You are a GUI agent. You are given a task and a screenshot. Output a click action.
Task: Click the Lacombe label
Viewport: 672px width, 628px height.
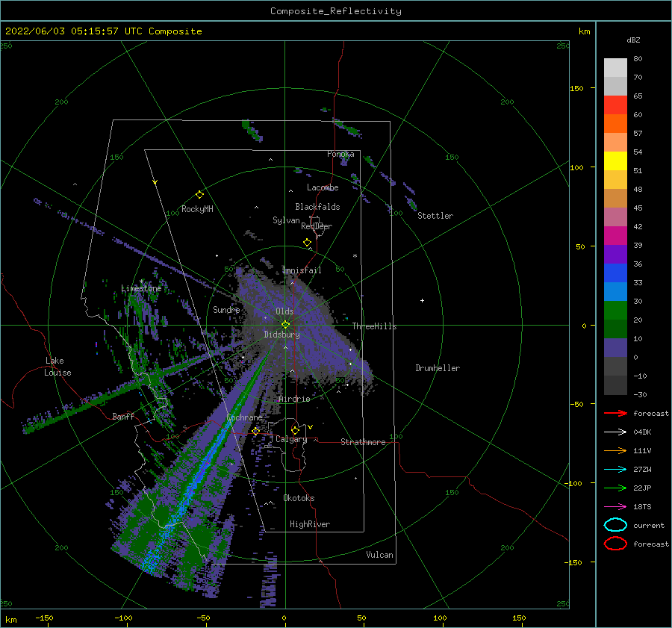(x=323, y=187)
